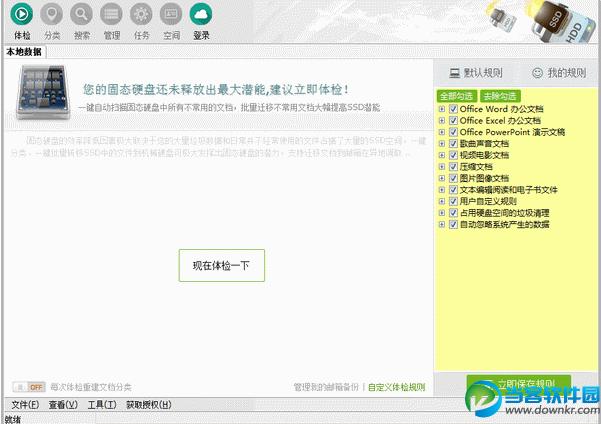Image resolution: width=601 pixels, height=424 pixels.
Task: Expand the 视频电影文档 node
Action: click(x=442, y=155)
